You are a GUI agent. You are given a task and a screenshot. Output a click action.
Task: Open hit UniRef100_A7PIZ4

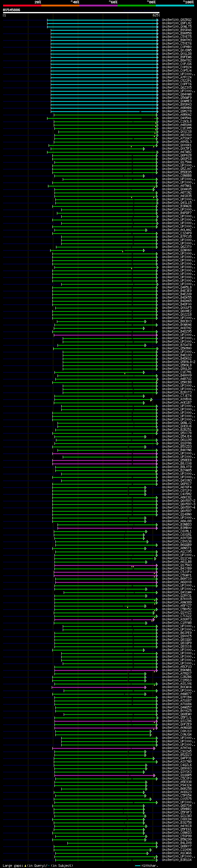pyautogui.click(x=177, y=78)
